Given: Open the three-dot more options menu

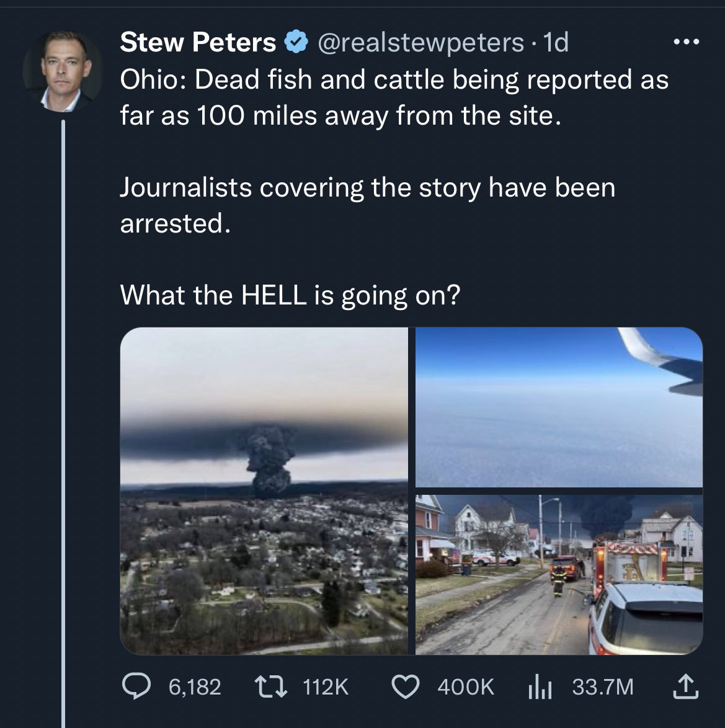Looking at the screenshot, I should [x=686, y=42].
